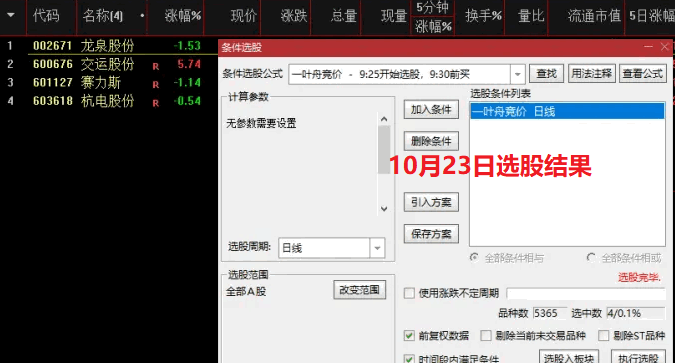
Task: Select stock row 600676 交运股份
Action: 108,64
